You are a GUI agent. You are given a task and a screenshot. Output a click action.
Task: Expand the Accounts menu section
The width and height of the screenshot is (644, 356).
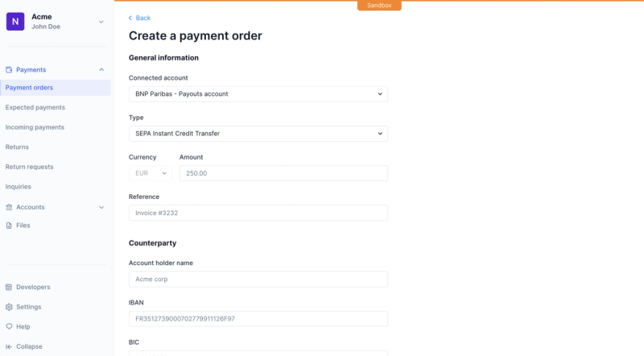(x=101, y=207)
